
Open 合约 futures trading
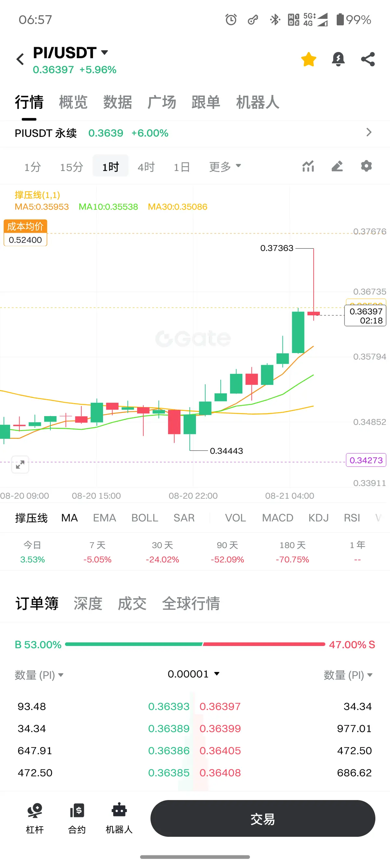[77, 819]
